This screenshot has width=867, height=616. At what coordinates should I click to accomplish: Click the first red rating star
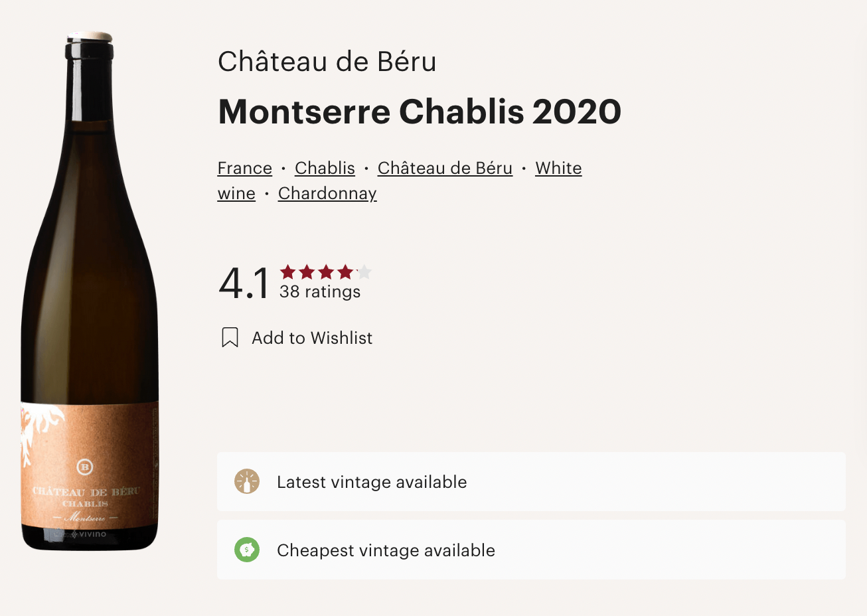point(288,272)
